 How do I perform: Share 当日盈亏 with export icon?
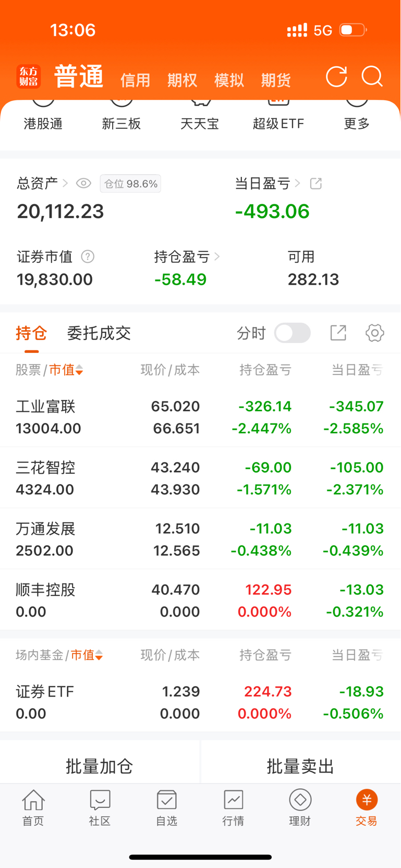316,184
